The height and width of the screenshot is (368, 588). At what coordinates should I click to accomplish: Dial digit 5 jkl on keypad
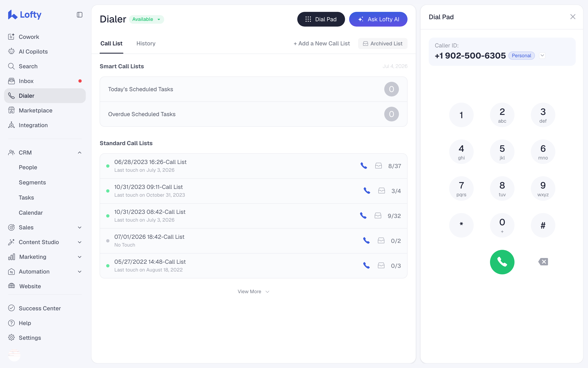coord(502,152)
